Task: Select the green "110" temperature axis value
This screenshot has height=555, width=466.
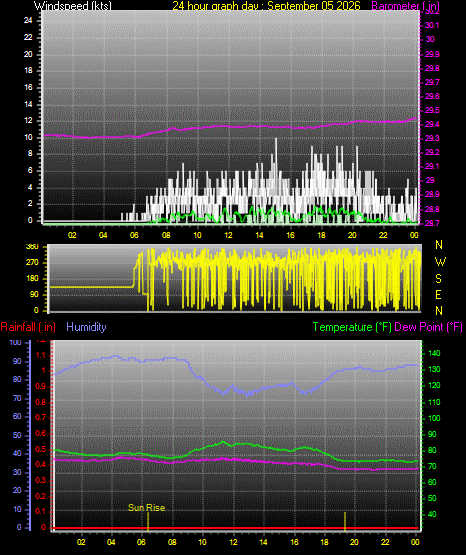Action: click(x=434, y=402)
